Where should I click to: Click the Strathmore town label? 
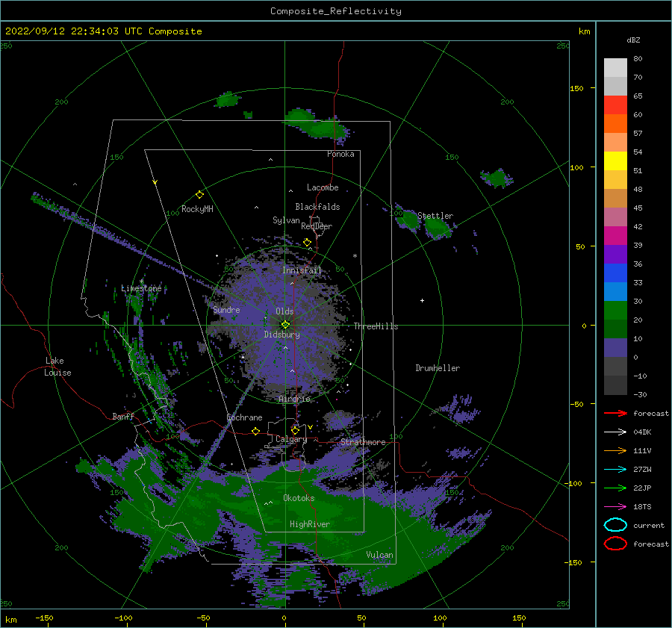363,442
